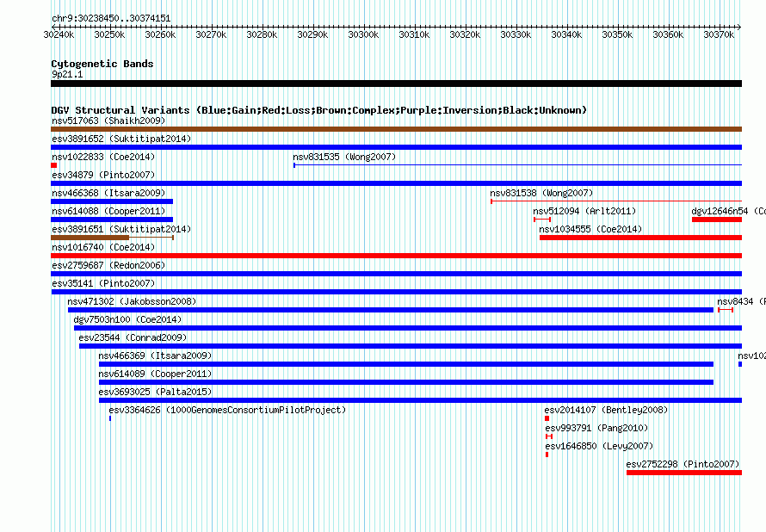Click the thin blue nsv831535 line
This screenshot has height=532, width=766.
coord(518,165)
